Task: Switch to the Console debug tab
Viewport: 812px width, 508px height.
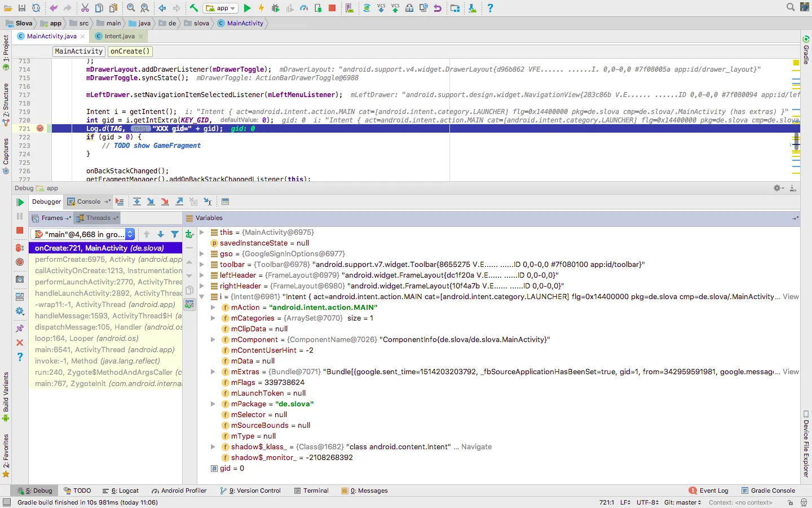Action: (89, 202)
